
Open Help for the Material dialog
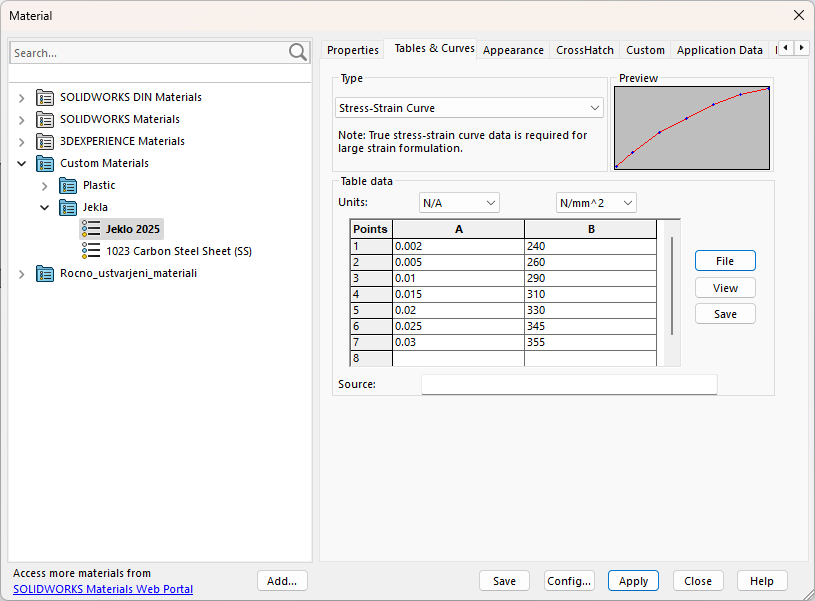(762, 581)
